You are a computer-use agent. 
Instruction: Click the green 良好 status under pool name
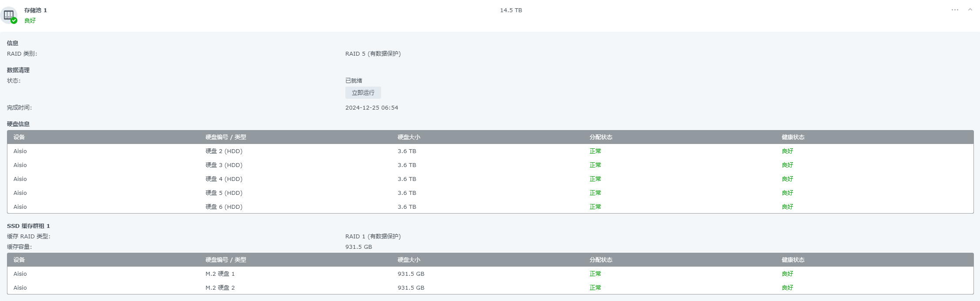(x=30, y=20)
